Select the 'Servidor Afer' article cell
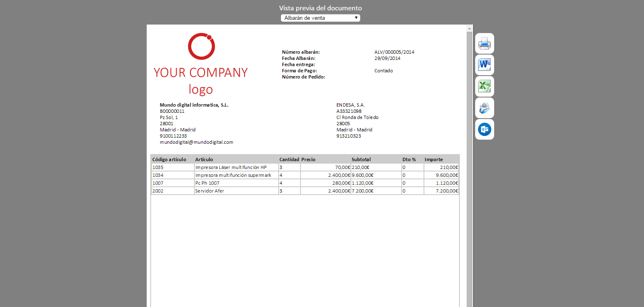The height and width of the screenshot is (307, 644). point(210,191)
